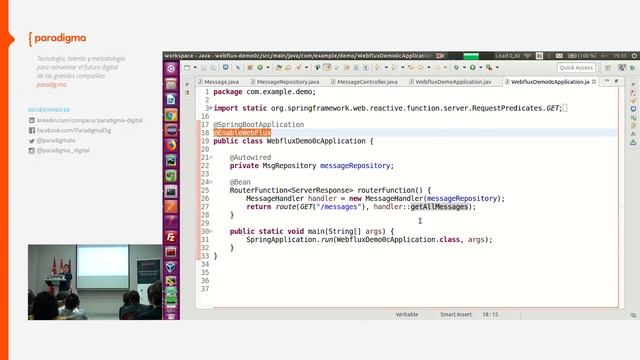
Task: Open the @paradigmate Twitter link
Action: click(56, 140)
